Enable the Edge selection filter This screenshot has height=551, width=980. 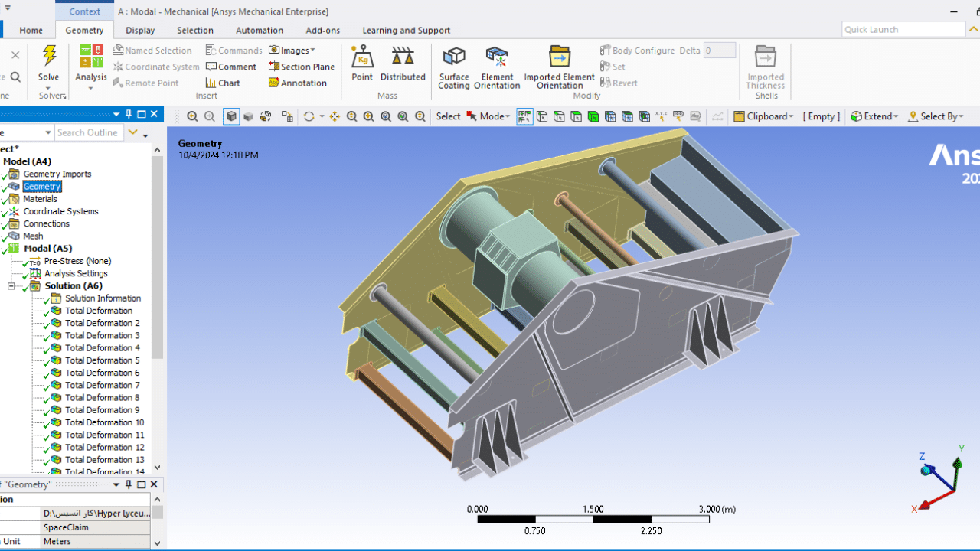click(559, 116)
